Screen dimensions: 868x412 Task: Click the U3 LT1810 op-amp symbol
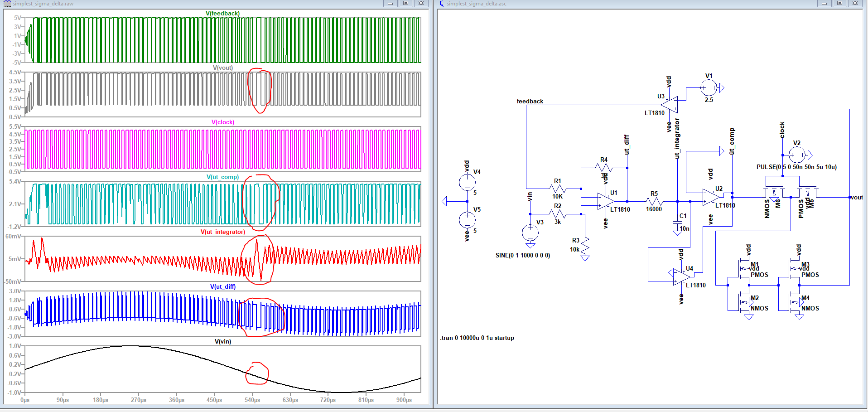coord(670,104)
